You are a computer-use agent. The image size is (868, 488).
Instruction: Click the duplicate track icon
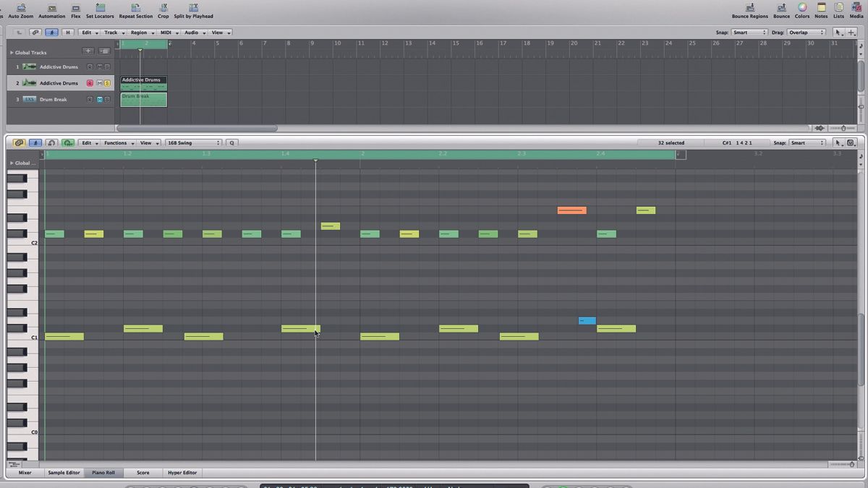click(x=104, y=51)
